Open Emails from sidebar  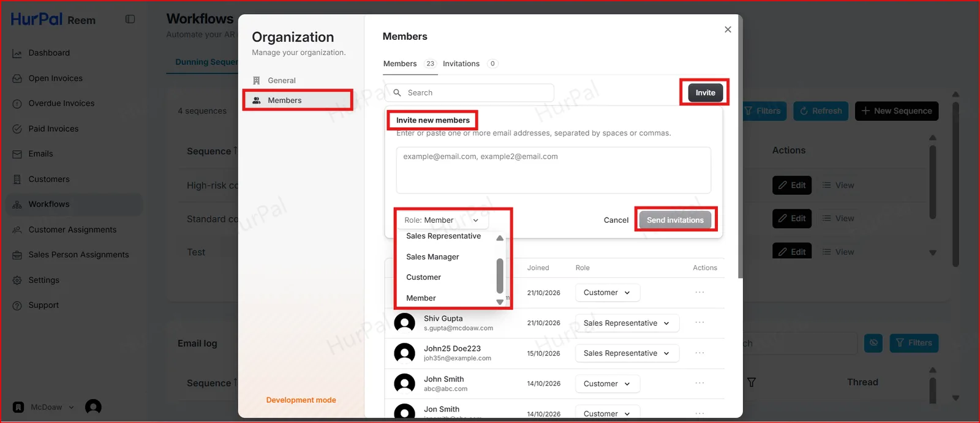click(x=40, y=154)
